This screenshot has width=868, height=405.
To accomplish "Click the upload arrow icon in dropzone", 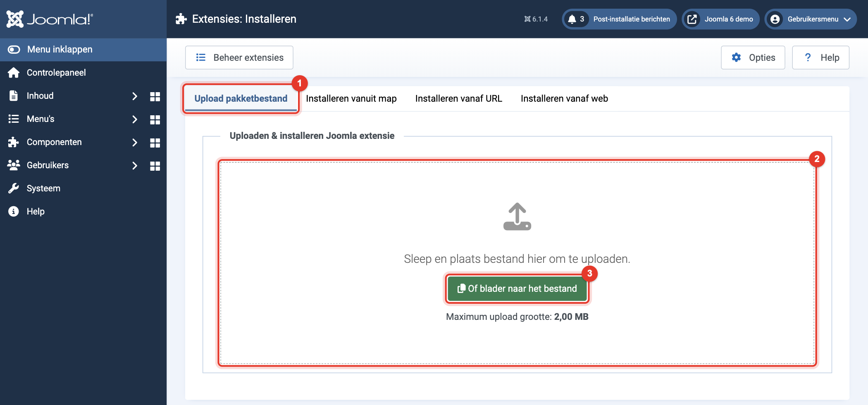I will click(517, 217).
